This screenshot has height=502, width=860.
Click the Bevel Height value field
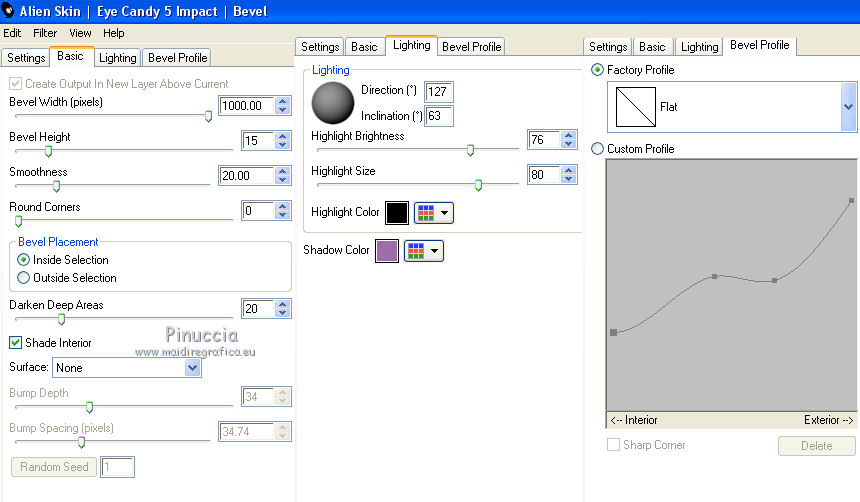pos(258,140)
